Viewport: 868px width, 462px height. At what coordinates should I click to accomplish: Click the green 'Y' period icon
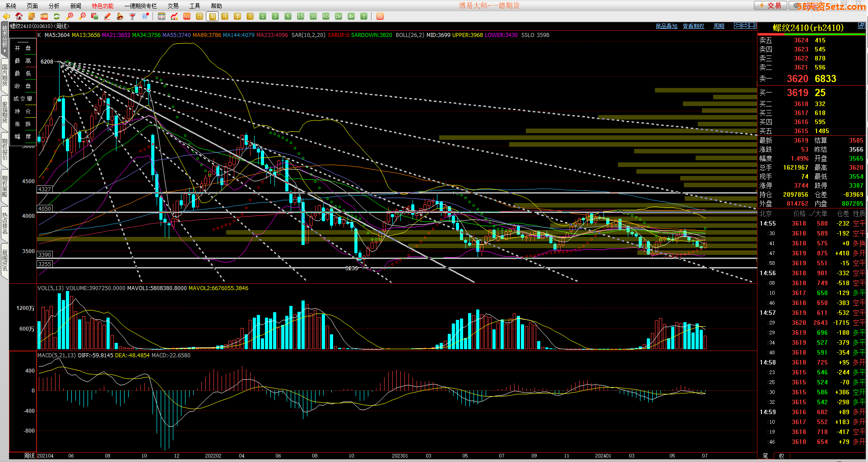click(x=364, y=16)
